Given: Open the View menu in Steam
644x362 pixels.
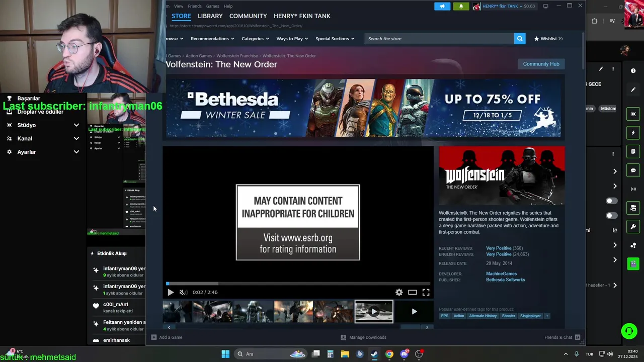Looking at the screenshot, I should (179, 6).
